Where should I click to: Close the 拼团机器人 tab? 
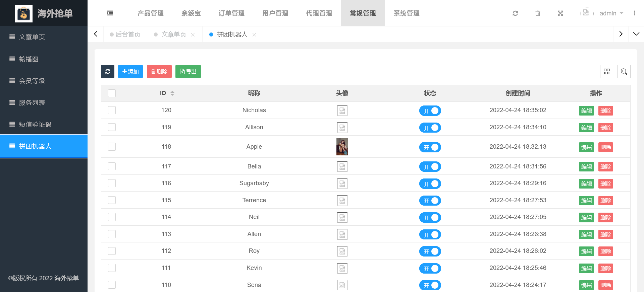(x=254, y=35)
